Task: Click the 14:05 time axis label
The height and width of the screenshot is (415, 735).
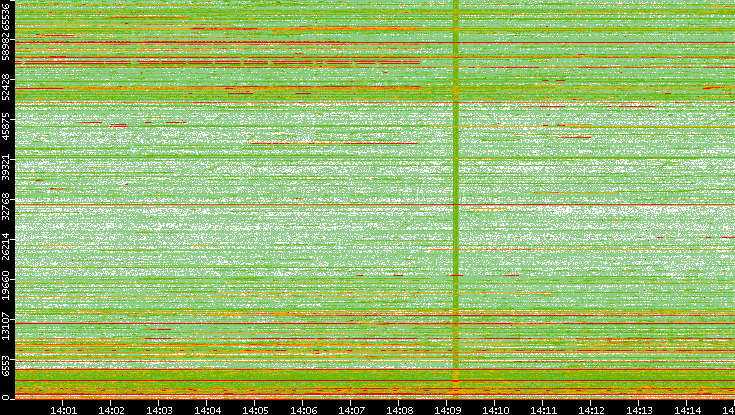Action: (255, 410)
